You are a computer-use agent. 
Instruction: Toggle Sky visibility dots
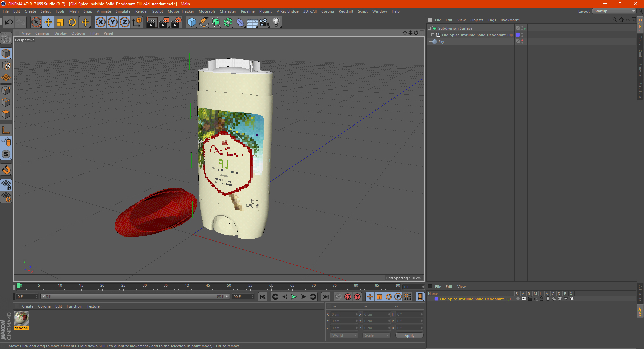(x=522, y=42)
